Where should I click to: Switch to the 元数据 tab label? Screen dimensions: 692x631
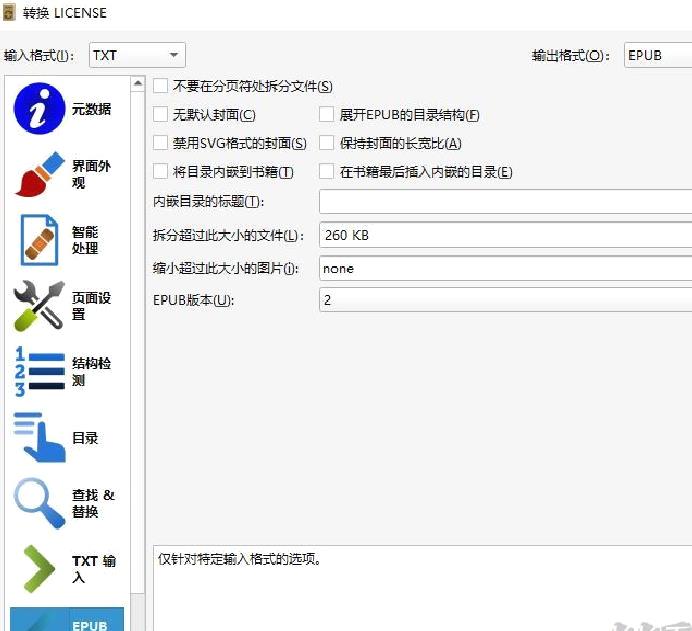point(91,109)
